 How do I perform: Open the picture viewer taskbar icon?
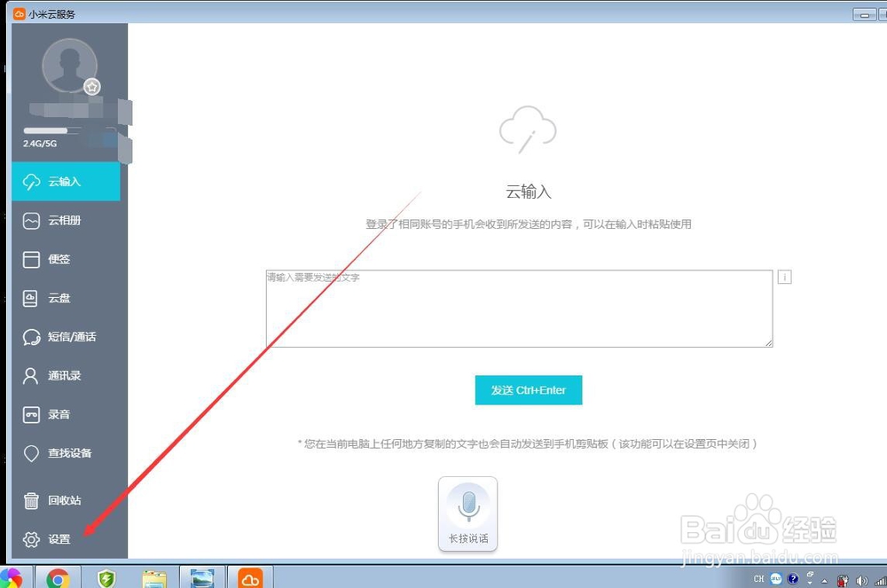coord(202,578)
